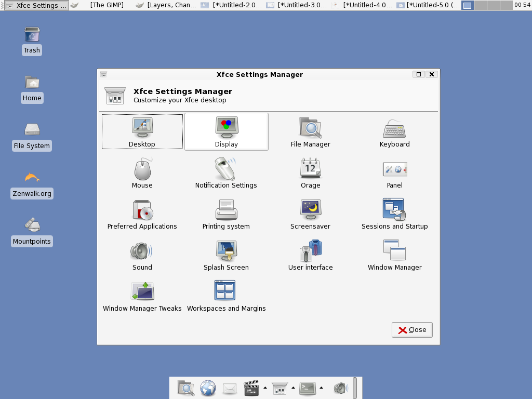Launch file search from bottom panel
The image size is (532, 399).
coord(185,388)
